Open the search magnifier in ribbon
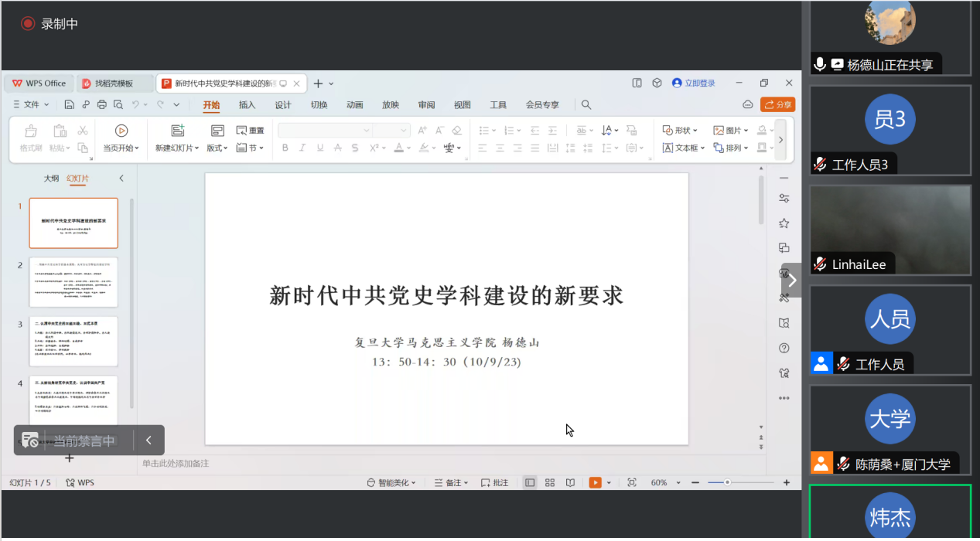Viewport: 980px width, 541px height. (x=586, y=104)
